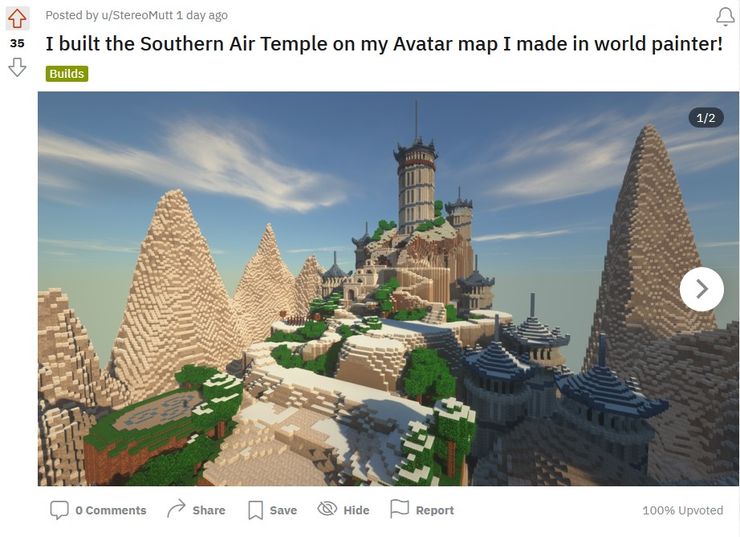Click the Save text label

pos(283,510)
